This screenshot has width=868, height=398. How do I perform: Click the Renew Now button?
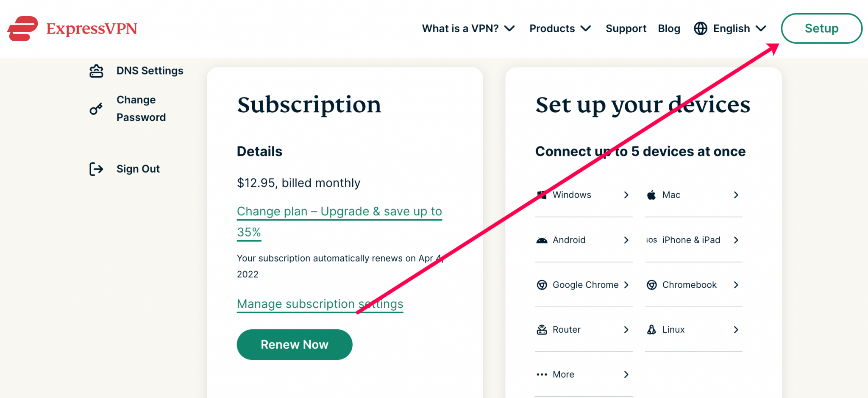click(x=294, y=344)
